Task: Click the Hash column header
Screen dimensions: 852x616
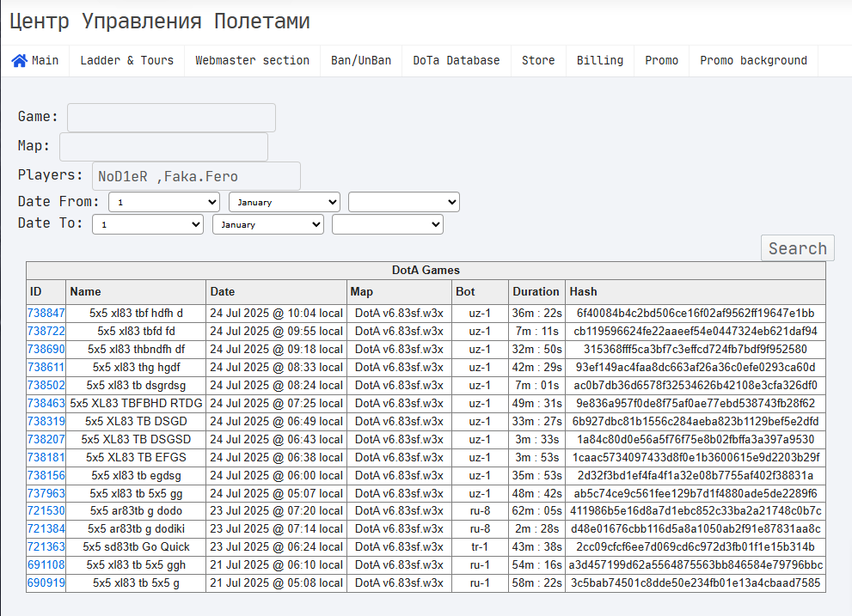Action: [x=696, y=292]
